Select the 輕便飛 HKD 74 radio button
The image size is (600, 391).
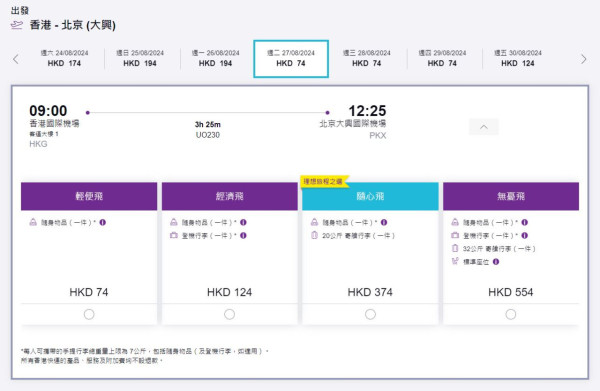coord(89,314)
